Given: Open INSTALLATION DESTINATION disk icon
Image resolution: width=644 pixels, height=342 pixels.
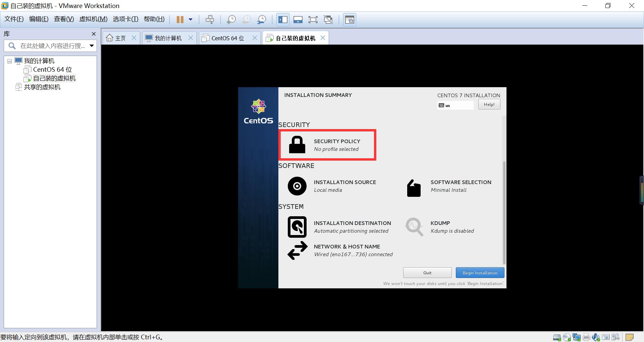Looking at the screenshot, I should click(x=297, y=227).
